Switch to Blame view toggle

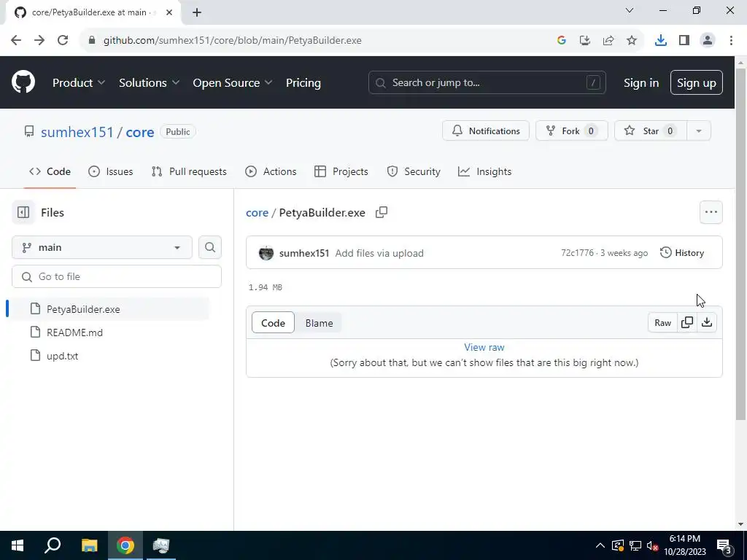point(319,323)
